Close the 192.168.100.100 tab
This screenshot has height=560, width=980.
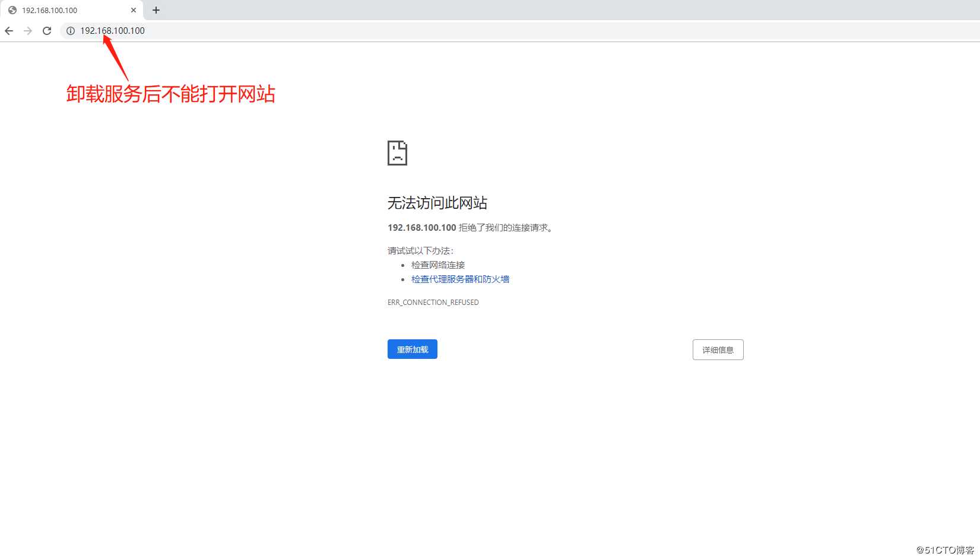(134, 10)
